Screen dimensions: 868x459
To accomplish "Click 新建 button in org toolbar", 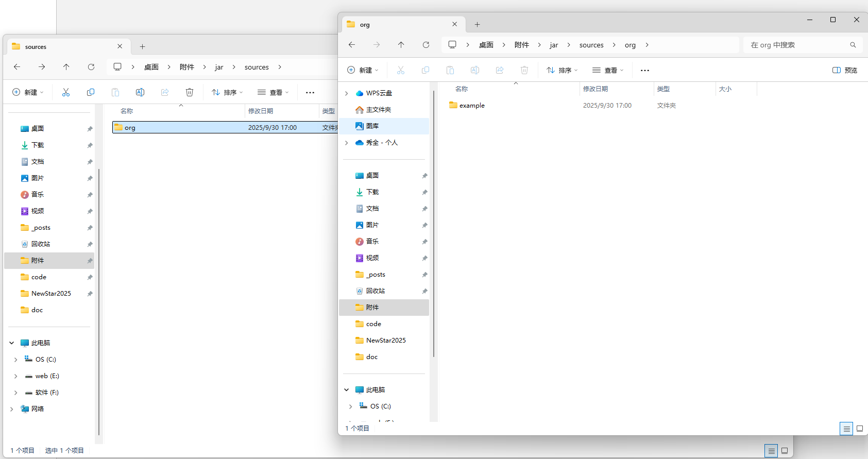I will (x=363, y=70).
